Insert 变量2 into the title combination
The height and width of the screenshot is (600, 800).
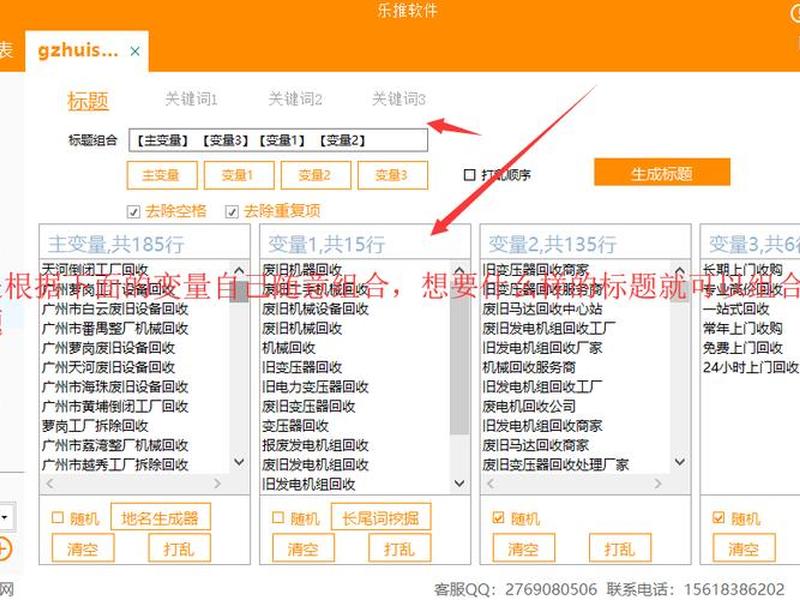pos(316,175)
